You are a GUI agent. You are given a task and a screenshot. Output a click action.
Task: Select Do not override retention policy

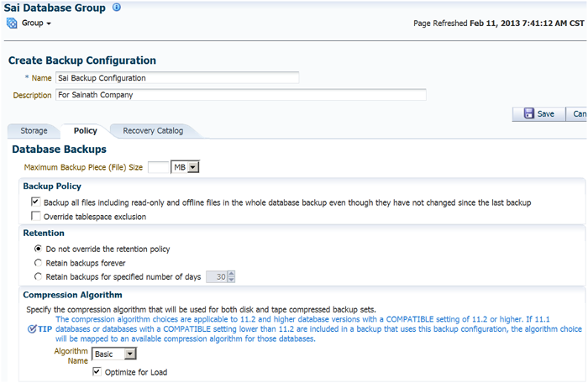(x=39, y=249)
